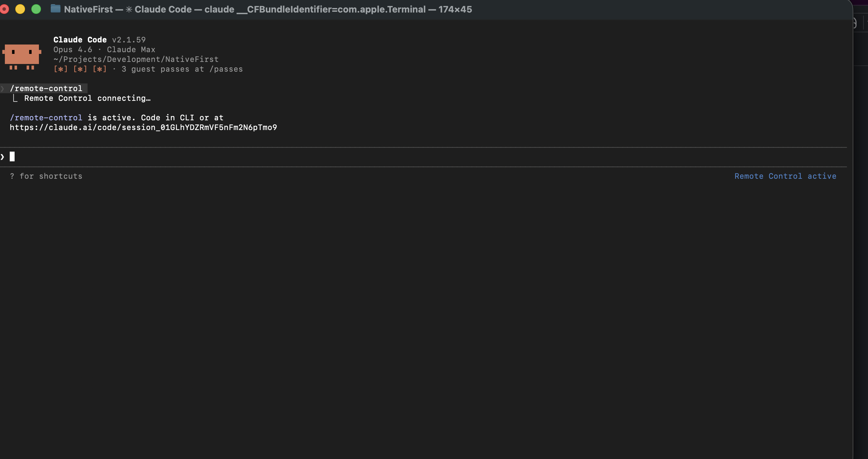Click the Remote Control active status indicator

coord(785,176)
